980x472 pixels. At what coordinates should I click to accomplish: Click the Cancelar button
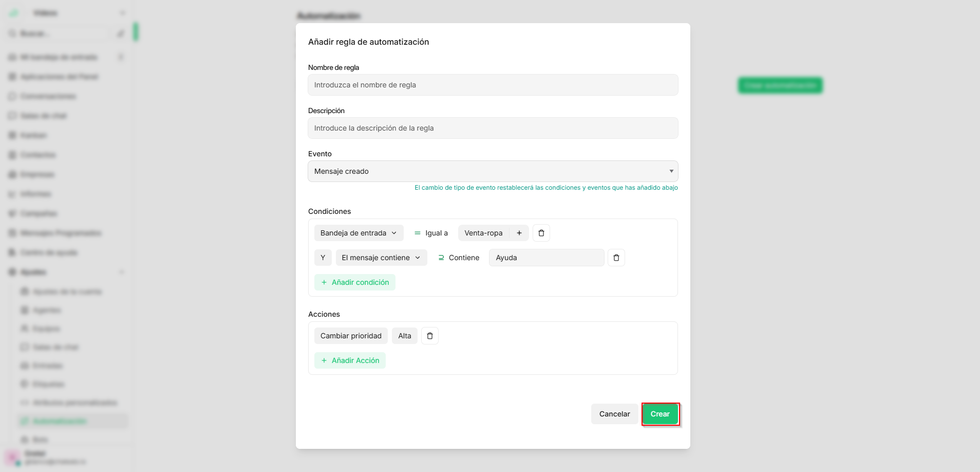coord(614,414)
